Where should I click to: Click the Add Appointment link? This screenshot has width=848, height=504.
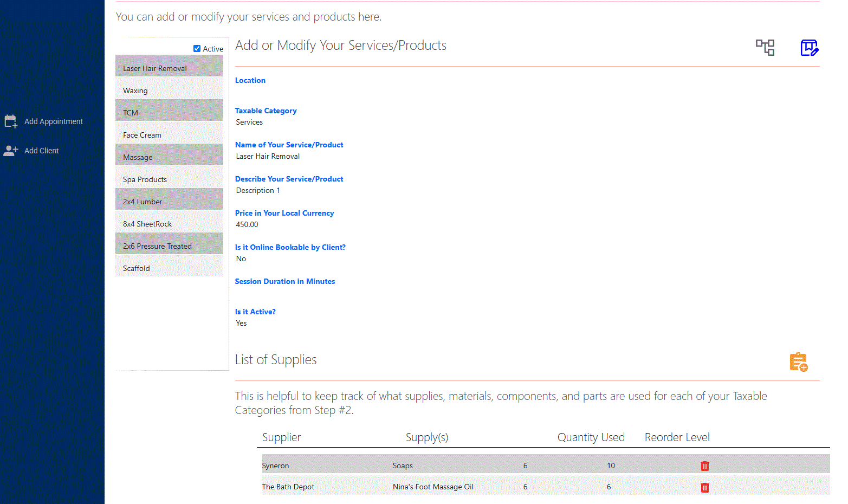tap(54, 121)
